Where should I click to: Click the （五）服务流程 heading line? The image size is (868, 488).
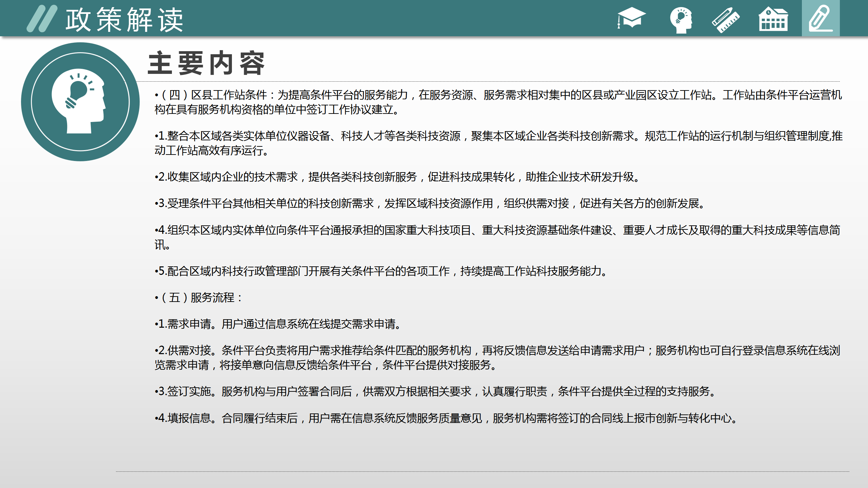199,298
